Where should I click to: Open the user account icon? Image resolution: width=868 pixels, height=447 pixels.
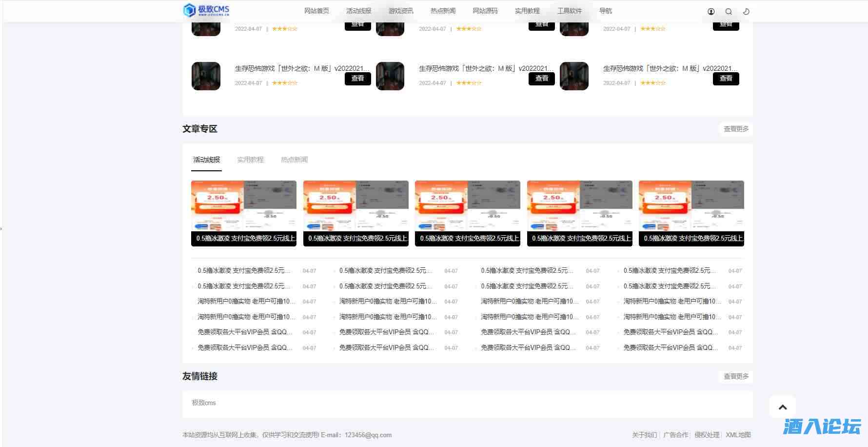711,12
